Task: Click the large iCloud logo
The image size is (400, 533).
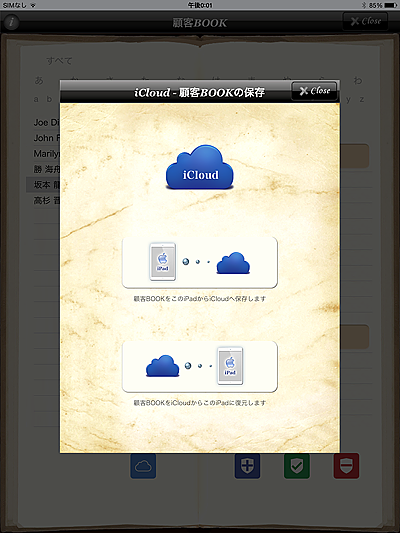Action: pos(200,167)
